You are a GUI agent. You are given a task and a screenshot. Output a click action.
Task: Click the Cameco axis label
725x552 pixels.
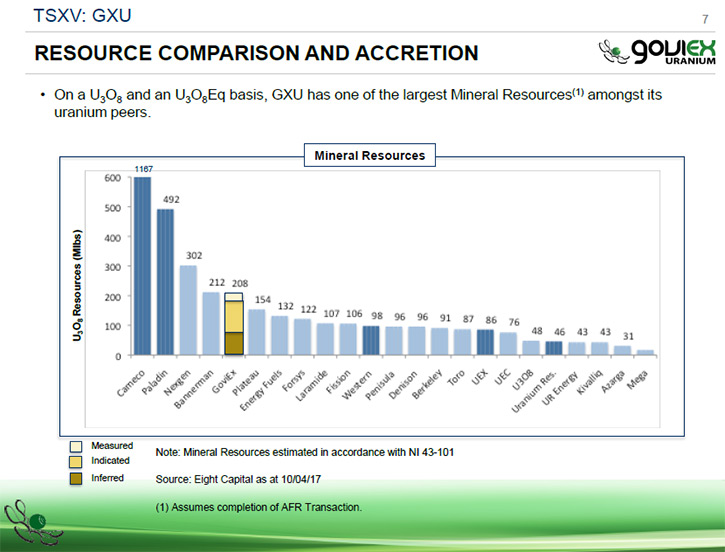coord(131,383)
